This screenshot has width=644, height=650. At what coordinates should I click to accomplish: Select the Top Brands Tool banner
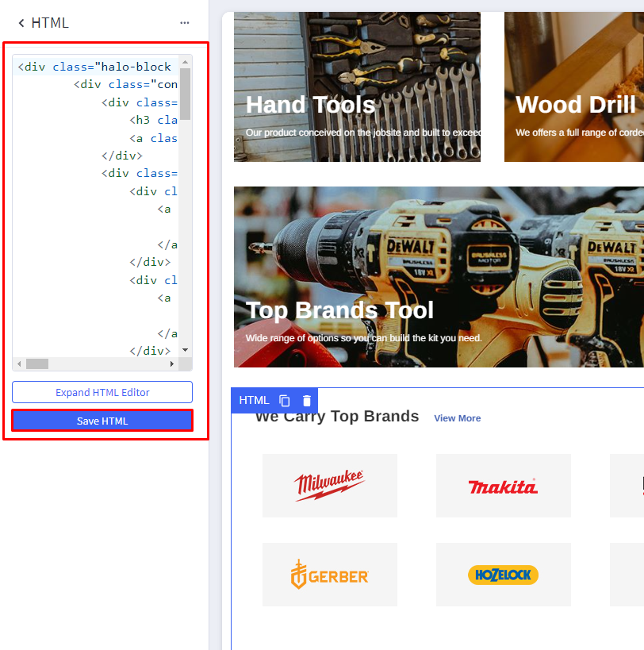tap(439, 277)
